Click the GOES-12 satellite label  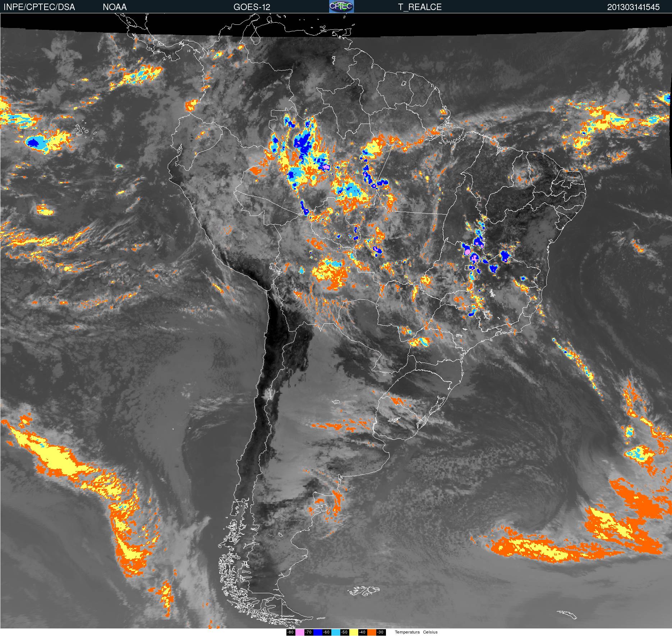252,7
